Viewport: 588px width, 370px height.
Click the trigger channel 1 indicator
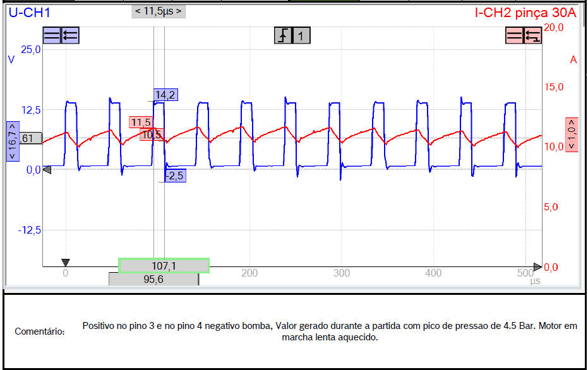click(301, 36)
